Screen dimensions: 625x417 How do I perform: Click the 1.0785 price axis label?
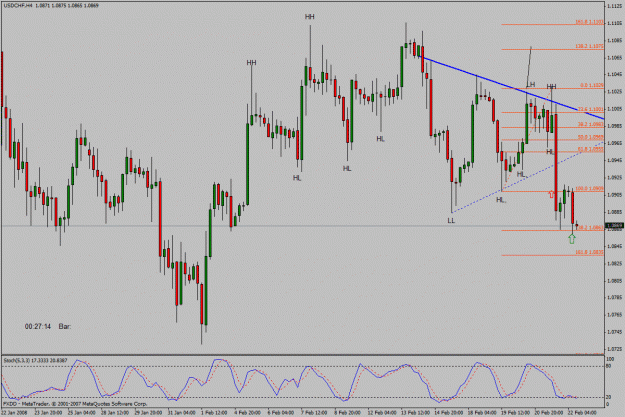tap(614, 297)
